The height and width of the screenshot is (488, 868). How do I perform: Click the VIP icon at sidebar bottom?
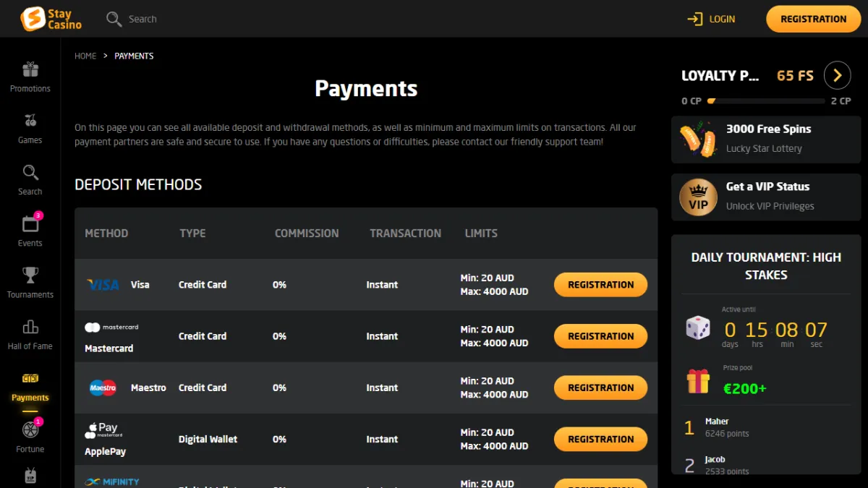[30, 476]
